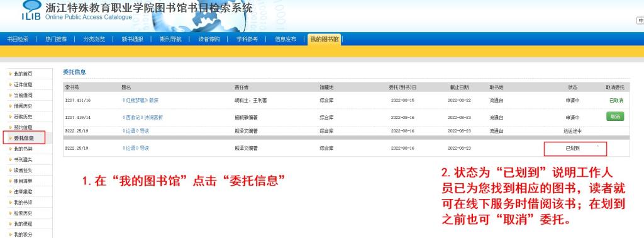Click the green 取消 button for 西游记 entry
Image resolution: width=644 pixels, height=238 pixels.
click(615, 116)
